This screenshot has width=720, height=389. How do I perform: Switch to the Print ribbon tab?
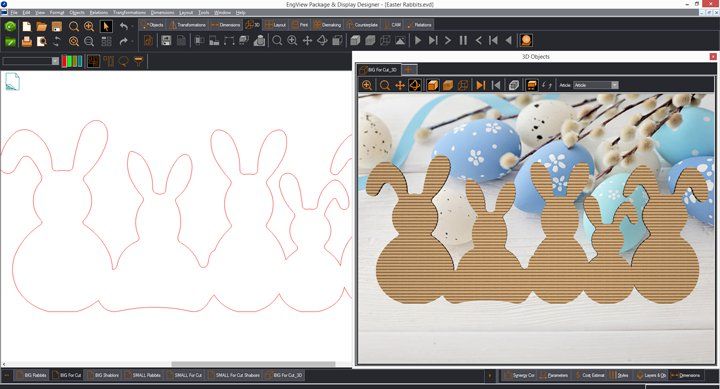tap(300, 25)
